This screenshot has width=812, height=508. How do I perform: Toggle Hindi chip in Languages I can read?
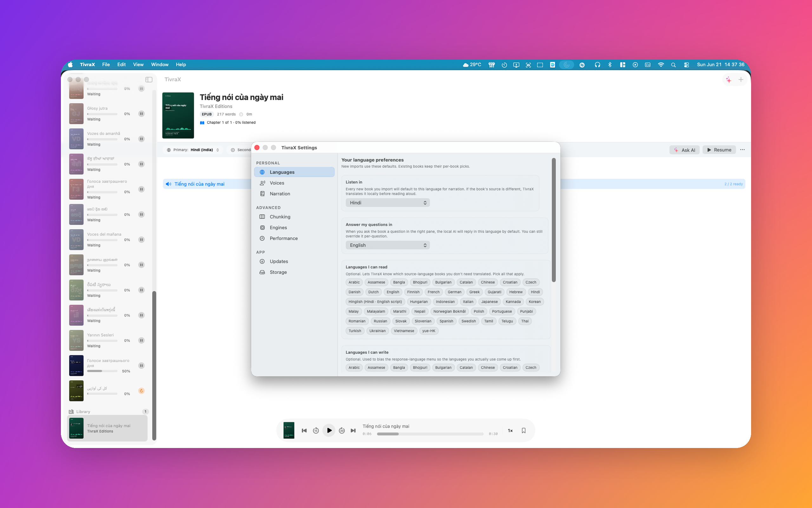535,292
